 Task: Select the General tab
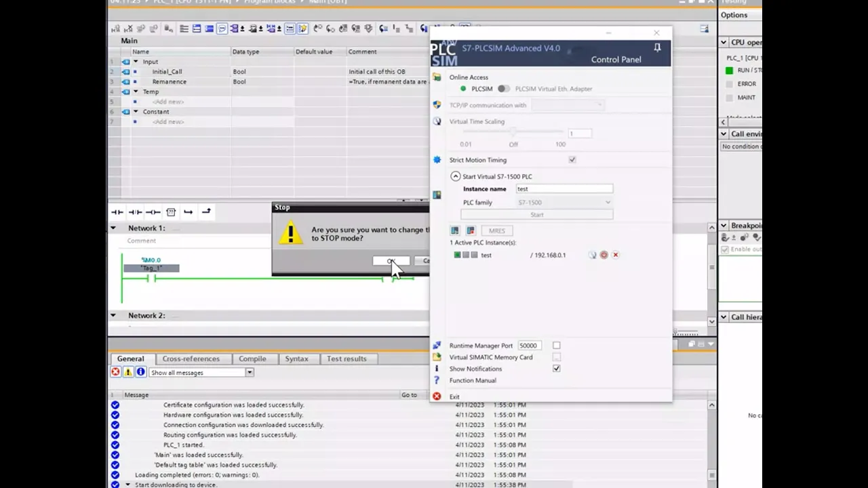pos(130,359)
